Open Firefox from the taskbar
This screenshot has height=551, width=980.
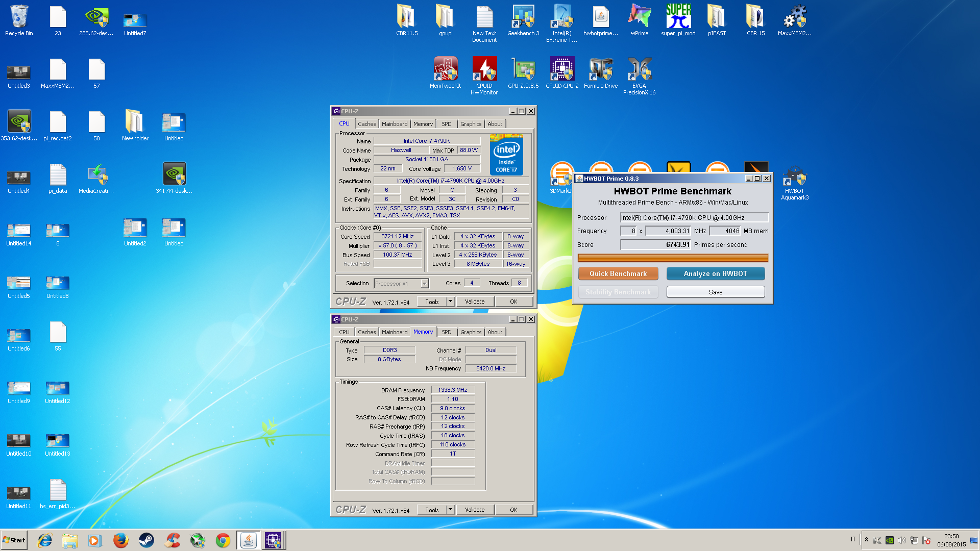[x=121, y=540]
